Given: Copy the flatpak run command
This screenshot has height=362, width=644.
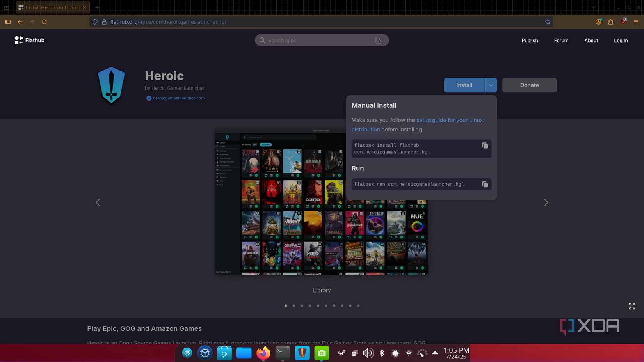Looking at the screenshot, I should (x=485, y=184).
